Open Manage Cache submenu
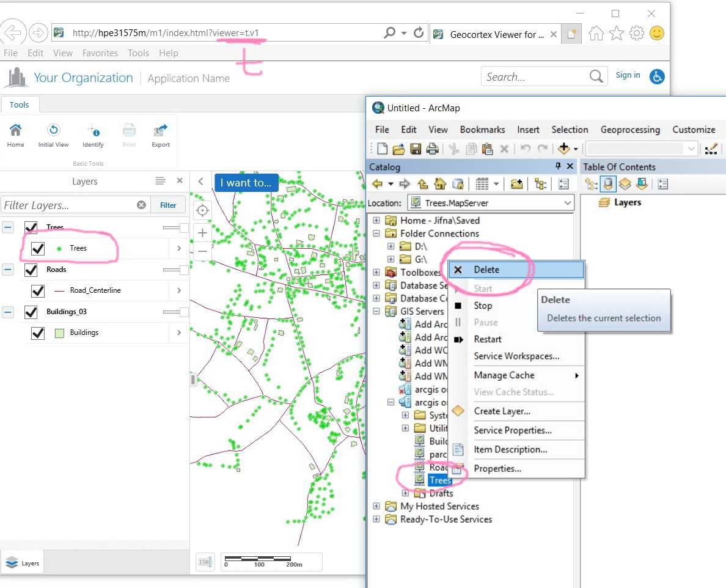Image resolution: width=726 pixels, height=588 pixels. click(x=516, y=375)
